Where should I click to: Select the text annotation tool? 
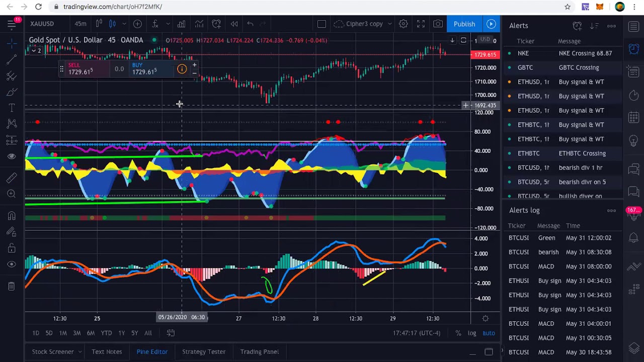click(x=12, y=108)
